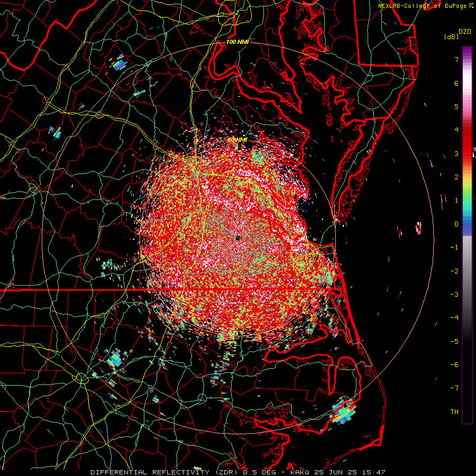Click the 1 dB value on color scale
The image size is (476, 476).
[456, 200]
